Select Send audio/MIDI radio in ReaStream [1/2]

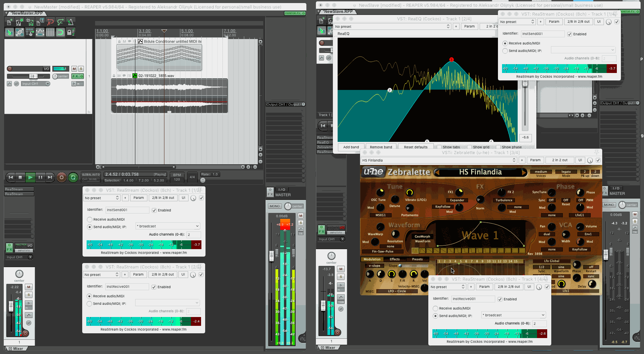(x=90, y=227)
